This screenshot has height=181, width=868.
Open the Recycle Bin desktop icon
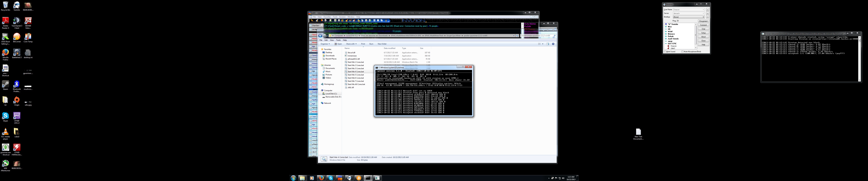point(5,6)
